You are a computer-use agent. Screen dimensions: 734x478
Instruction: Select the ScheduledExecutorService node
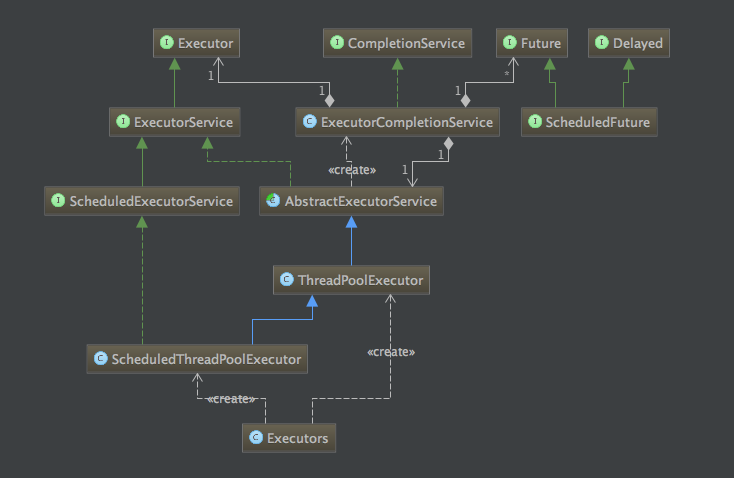tap(142, 201)
